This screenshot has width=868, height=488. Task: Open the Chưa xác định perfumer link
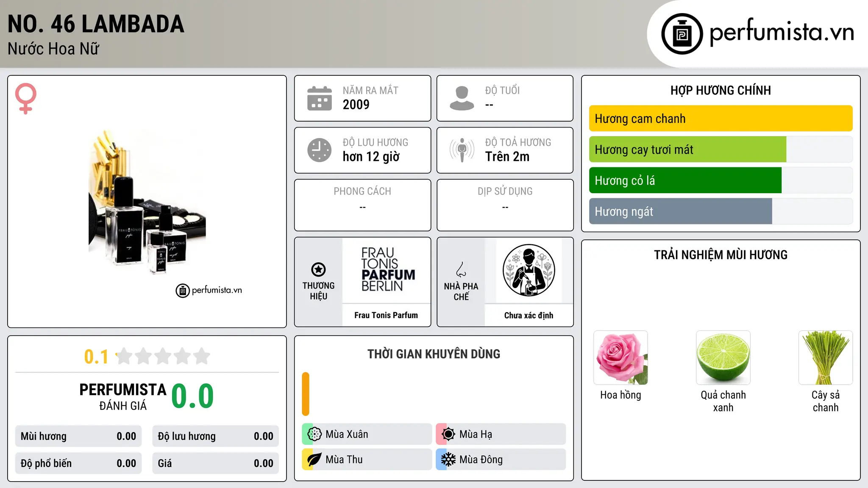pos(529,316)
